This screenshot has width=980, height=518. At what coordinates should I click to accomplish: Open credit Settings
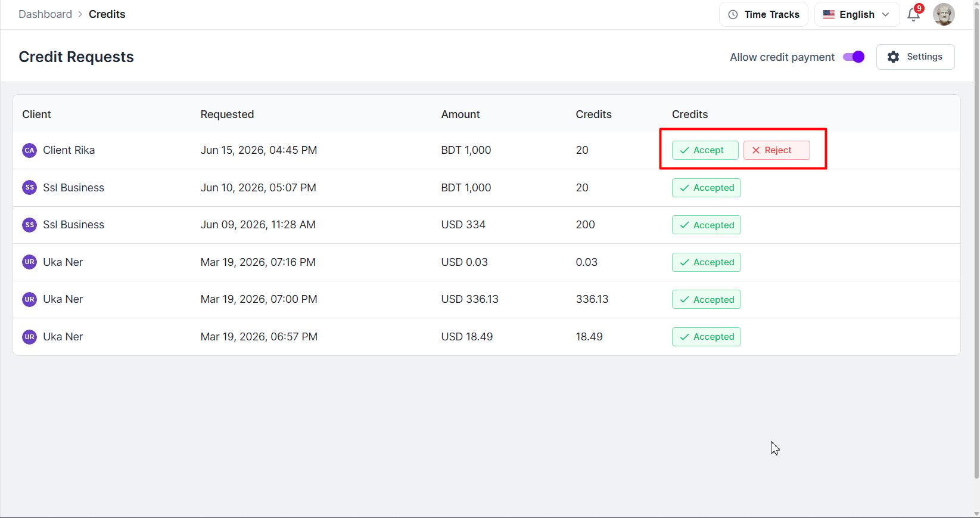915,57
